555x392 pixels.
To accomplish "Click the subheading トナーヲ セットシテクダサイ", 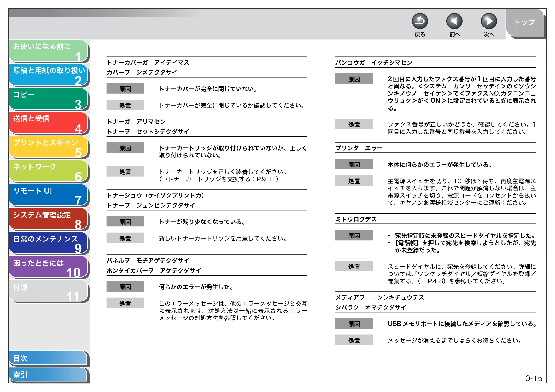I will pos(148,132).
